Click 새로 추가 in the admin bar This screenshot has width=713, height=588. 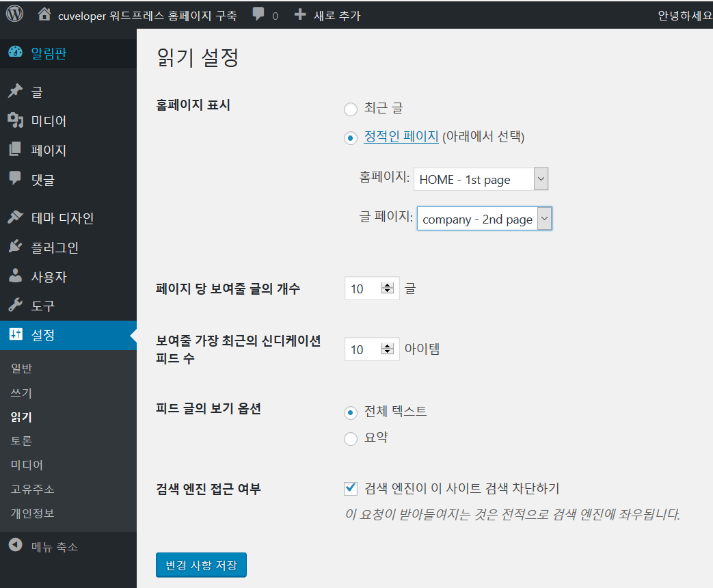point(337,16)
